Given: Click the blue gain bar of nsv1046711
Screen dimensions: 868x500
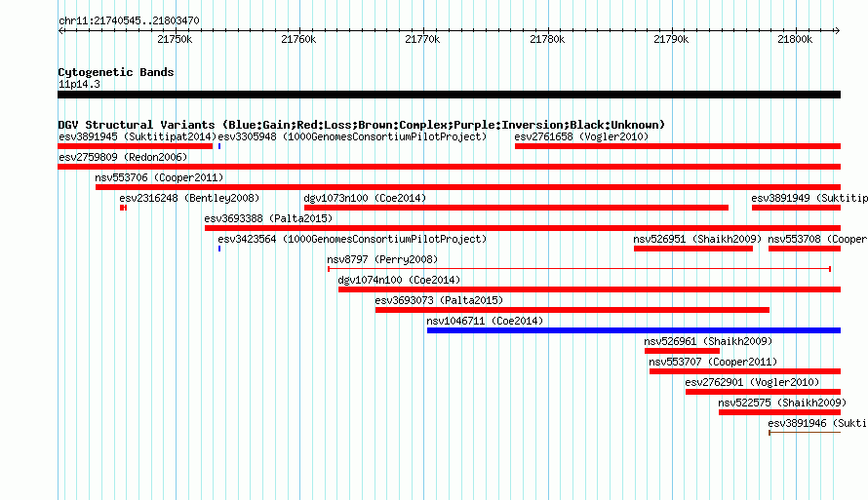Looking at the screenshot, I should [634, 330].
